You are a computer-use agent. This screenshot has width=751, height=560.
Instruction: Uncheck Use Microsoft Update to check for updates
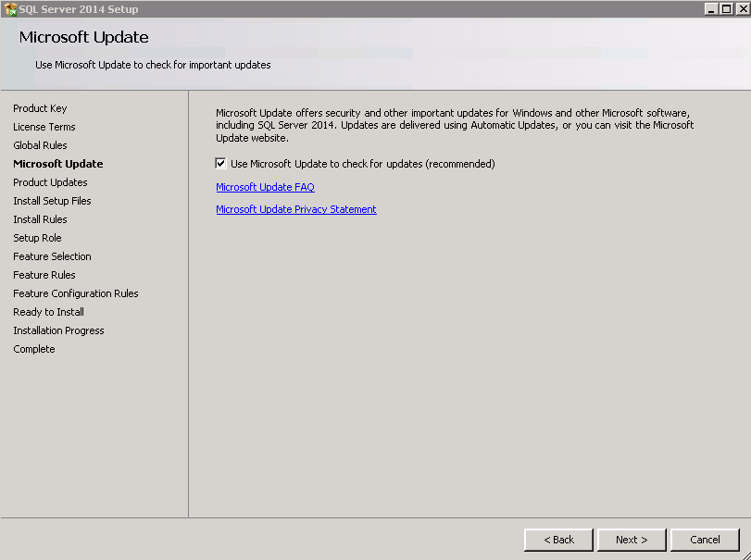[x=220, y=164]
